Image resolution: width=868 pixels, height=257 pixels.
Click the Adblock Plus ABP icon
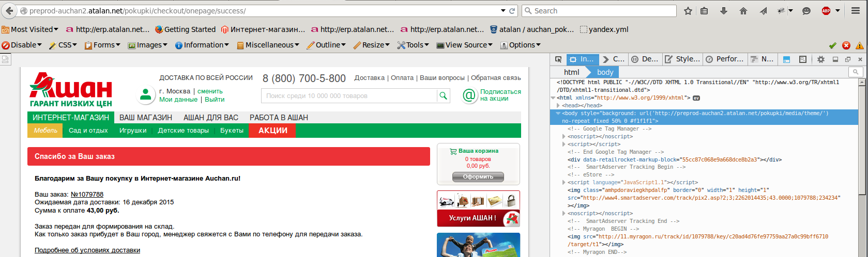click(x=826, y=11)
